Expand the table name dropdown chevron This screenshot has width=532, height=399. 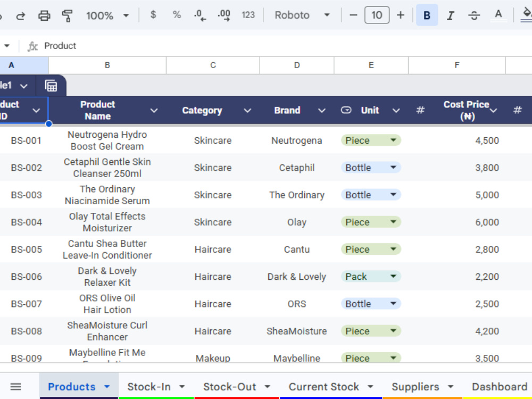pos(24,86)
